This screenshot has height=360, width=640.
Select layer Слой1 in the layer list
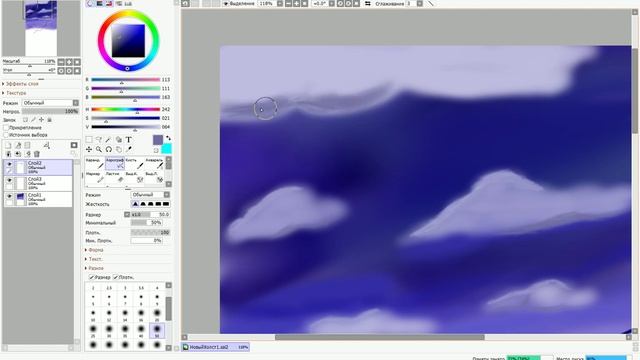[x=38, y=200]
